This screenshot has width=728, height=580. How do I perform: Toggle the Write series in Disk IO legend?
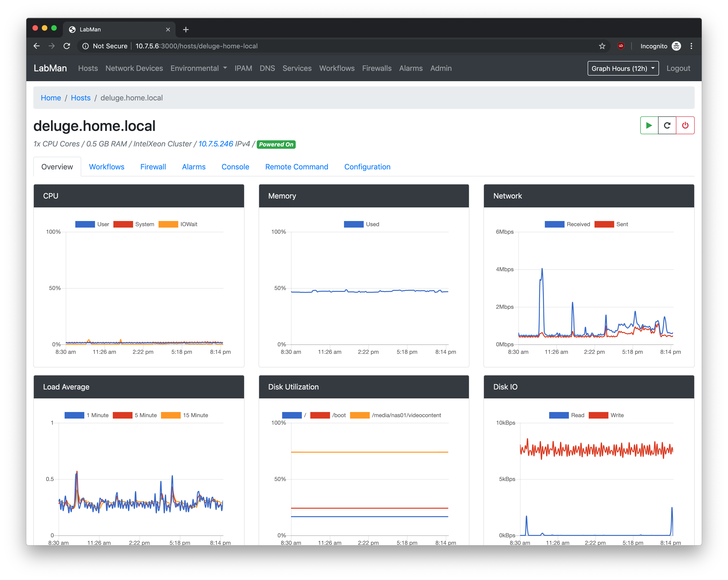click(606, 415)
